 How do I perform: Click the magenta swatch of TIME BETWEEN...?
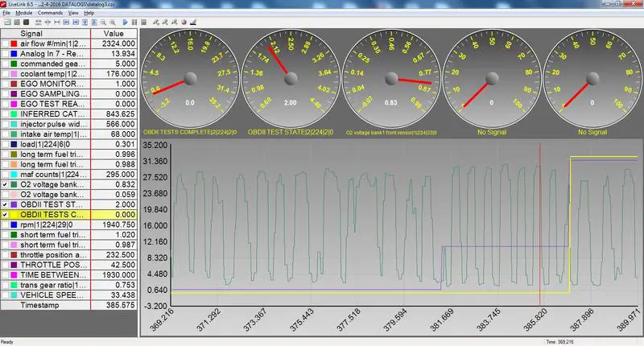click(14, 275)
